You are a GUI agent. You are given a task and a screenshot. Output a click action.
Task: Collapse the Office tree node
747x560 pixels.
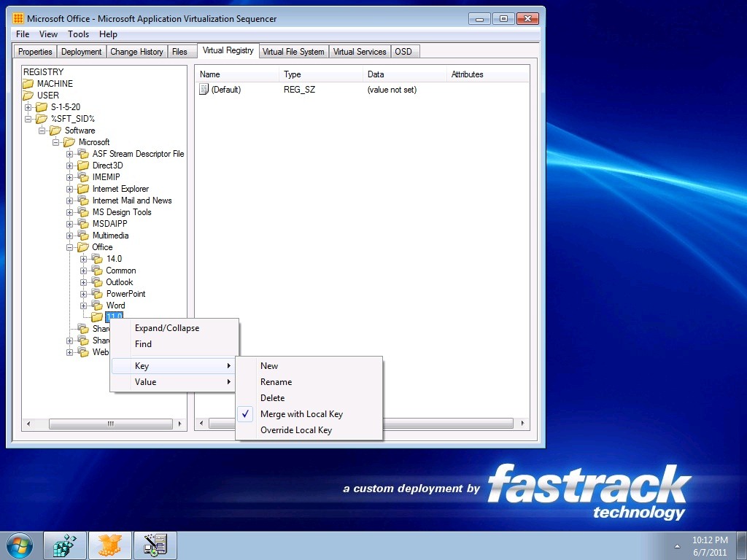(x=69, y=247)
